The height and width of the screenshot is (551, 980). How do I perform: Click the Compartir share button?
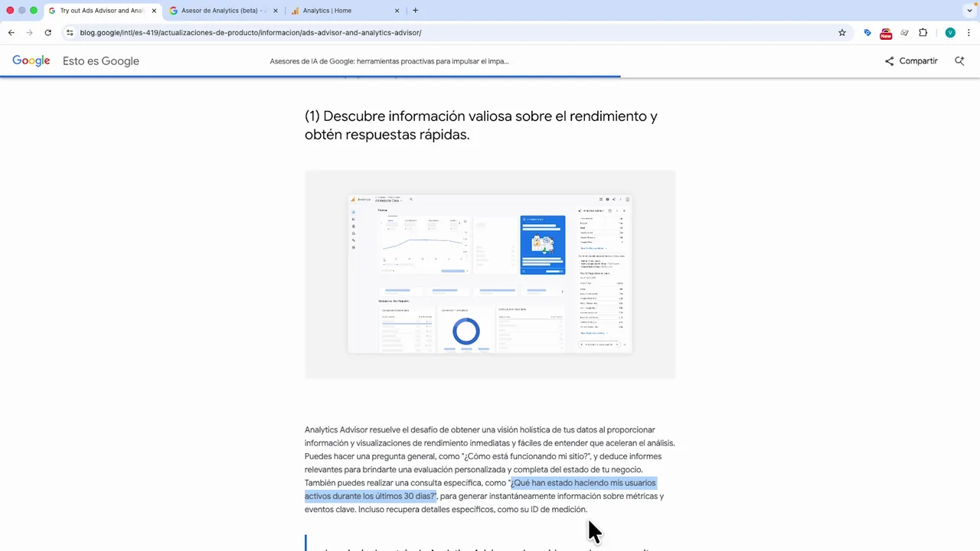tap(911, 61)
